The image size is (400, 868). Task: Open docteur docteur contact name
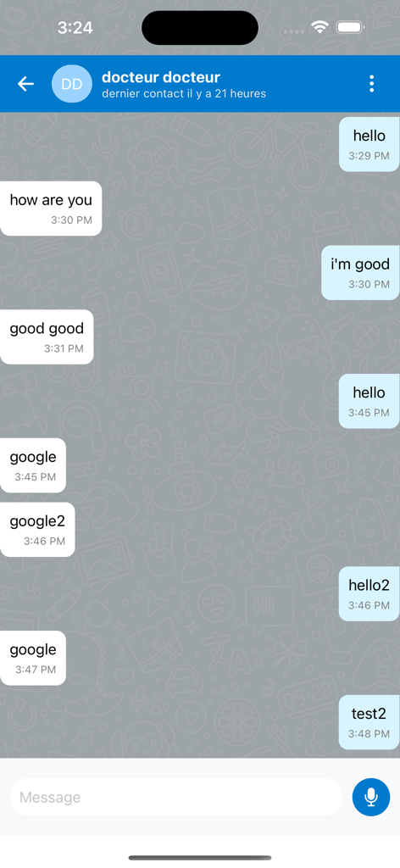click(161, 77)
